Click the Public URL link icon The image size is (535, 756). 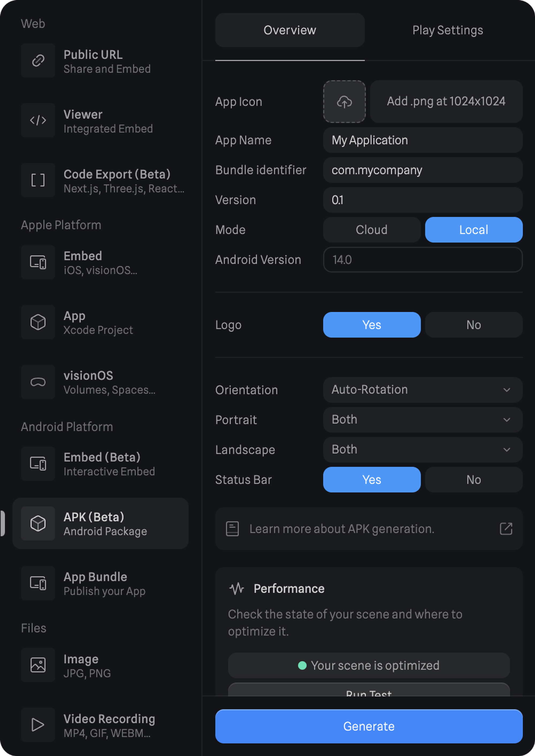pos(38,61)
